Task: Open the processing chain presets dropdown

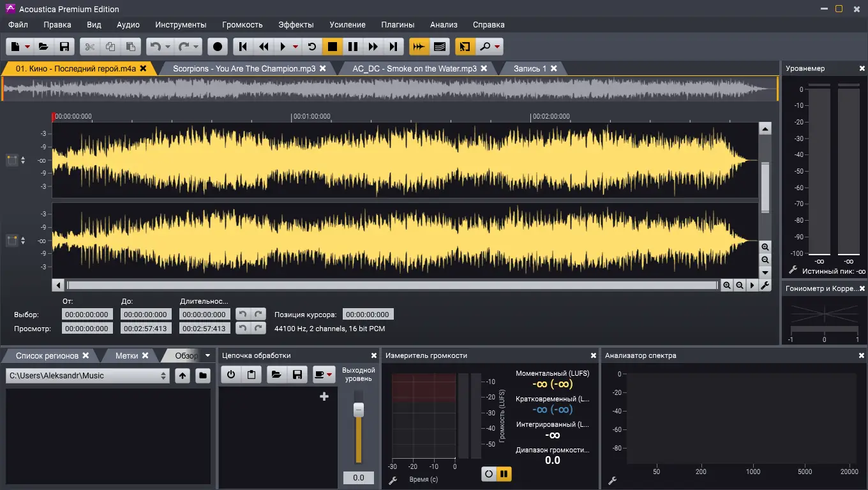Action: (x=324, y=375)
